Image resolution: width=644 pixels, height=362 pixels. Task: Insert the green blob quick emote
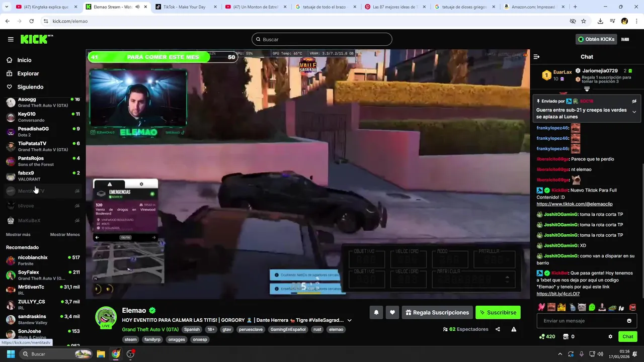click(x=592, y=307)
